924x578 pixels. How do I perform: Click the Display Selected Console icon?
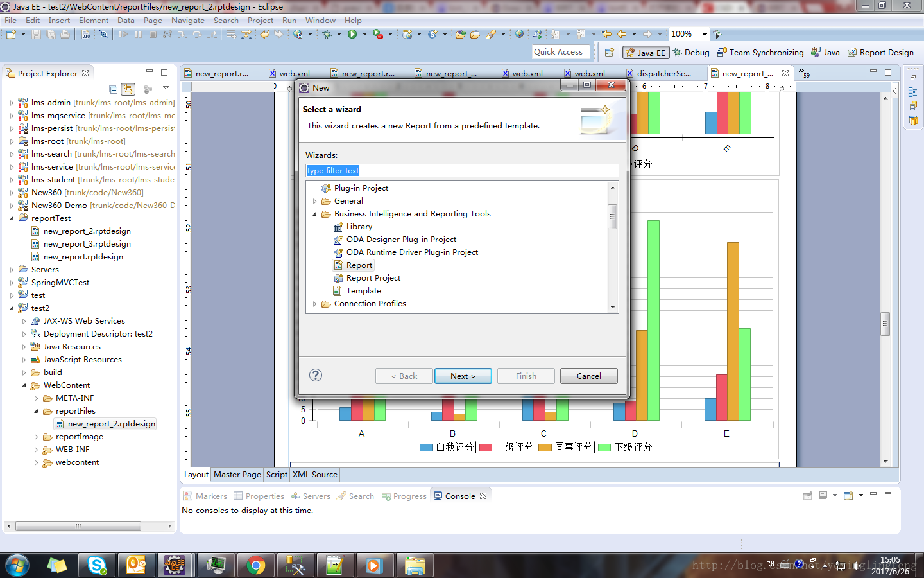823,495
